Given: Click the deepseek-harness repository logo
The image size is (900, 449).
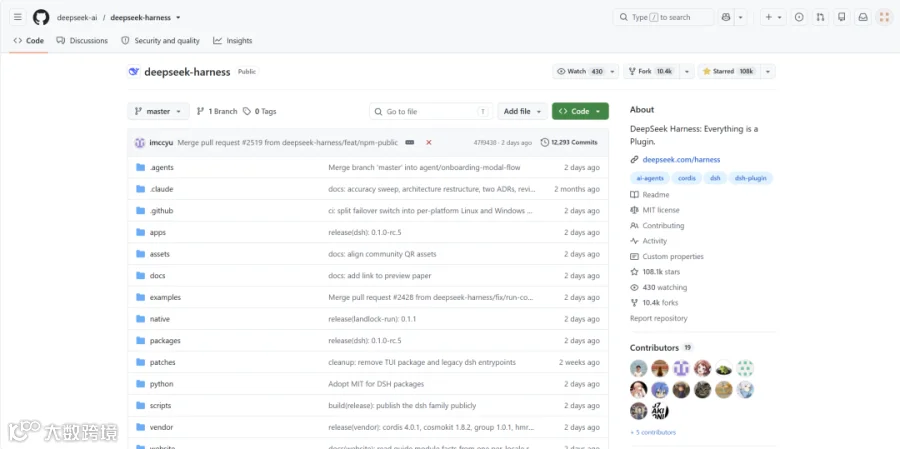Looking at the screenshot, I should [x=134, y=72].
